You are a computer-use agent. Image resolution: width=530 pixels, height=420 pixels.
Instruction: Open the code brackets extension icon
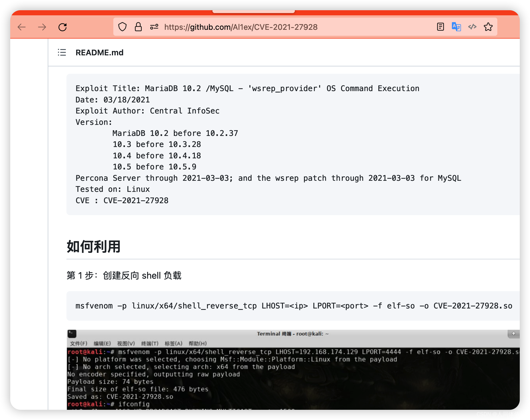click(x=472, y=27)
